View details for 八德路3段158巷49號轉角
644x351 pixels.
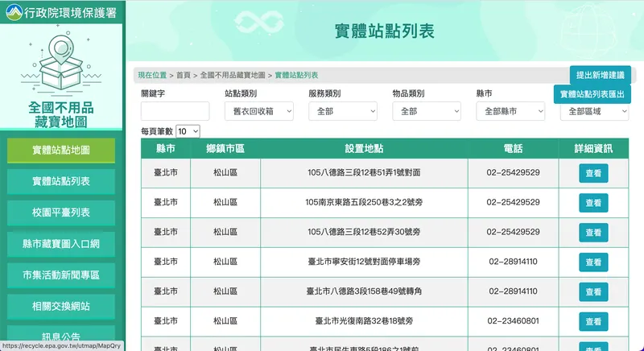(x=593, y=292)
